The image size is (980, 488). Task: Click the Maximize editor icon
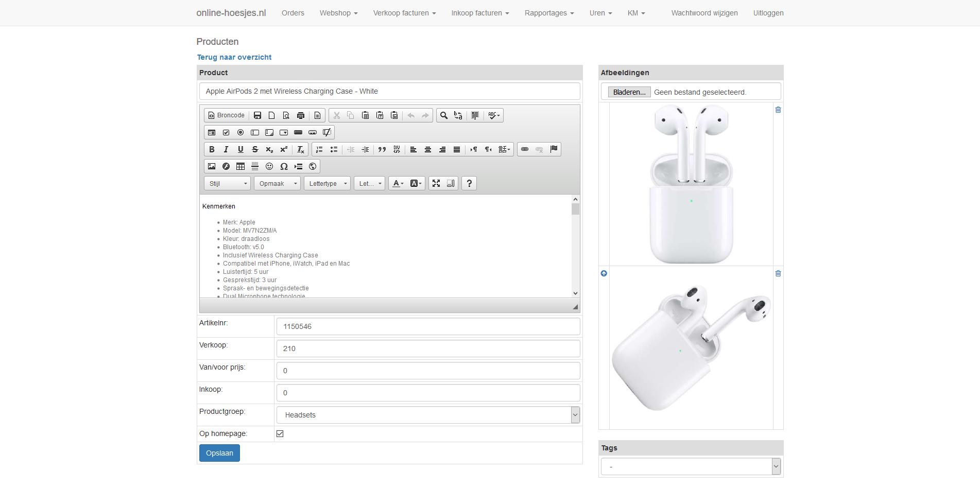436,183
